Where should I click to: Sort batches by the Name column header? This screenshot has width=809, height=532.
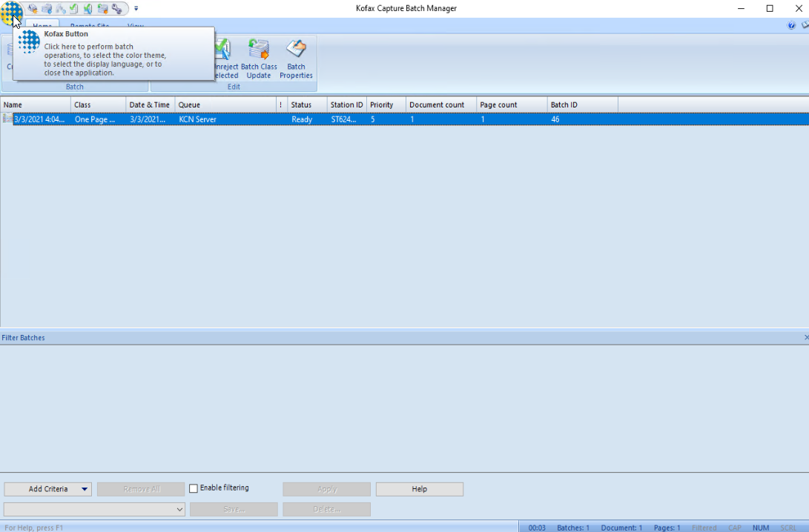(36, 104)
